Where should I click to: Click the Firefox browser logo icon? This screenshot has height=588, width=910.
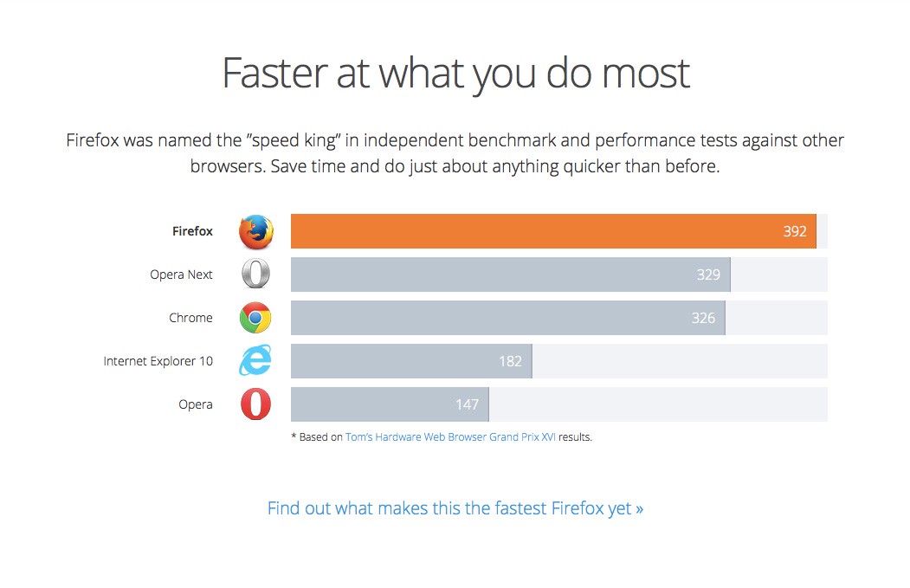[256, 231]
